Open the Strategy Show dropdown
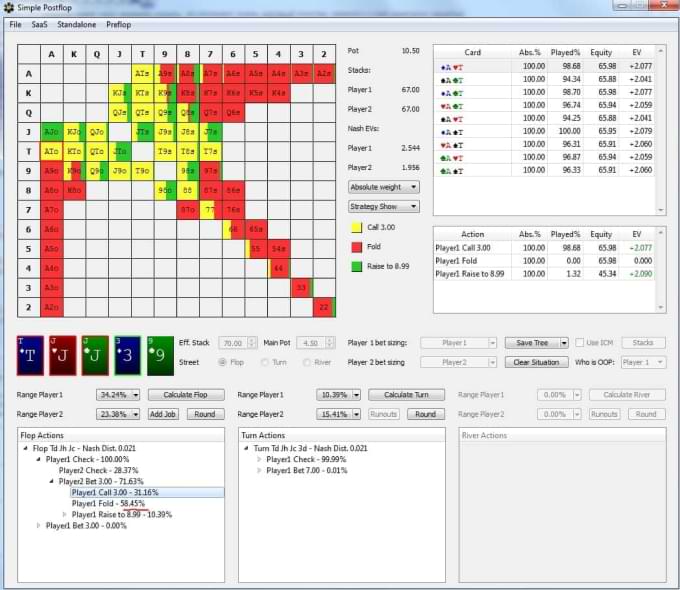This screenshot has height=590, width=680. coord(383,207)
